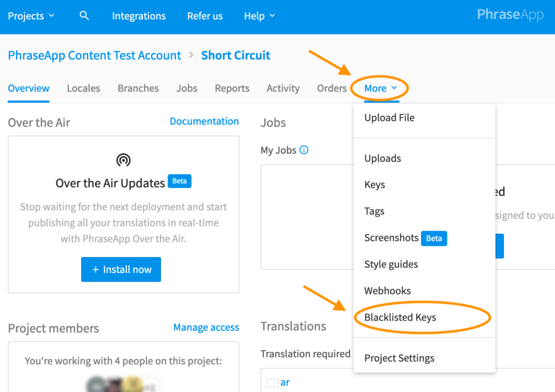Switch to the Locales tab
The height and width of the screenshot is (392, 555).
83,88
